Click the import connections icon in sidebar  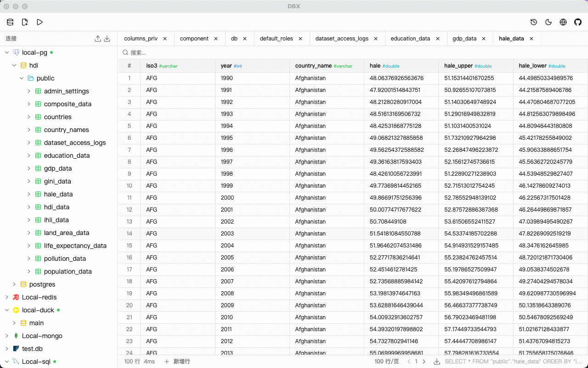pyautogui.click(x=107, y=38)
